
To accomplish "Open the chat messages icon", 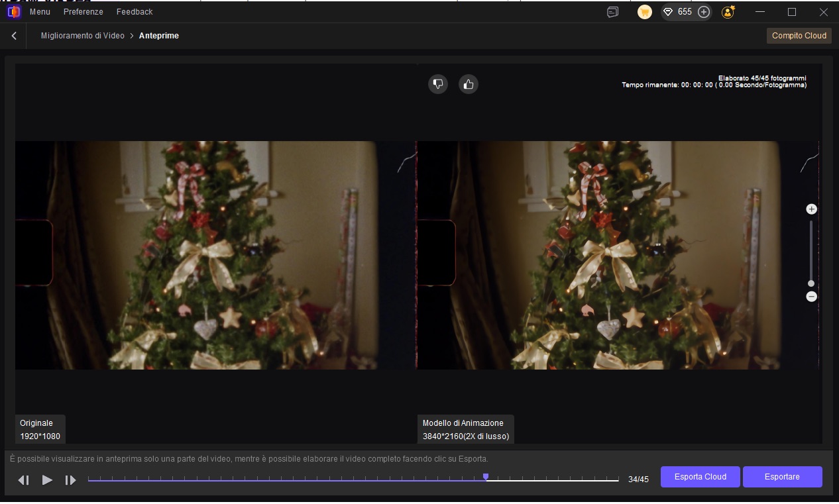I will tap(612, 12).
